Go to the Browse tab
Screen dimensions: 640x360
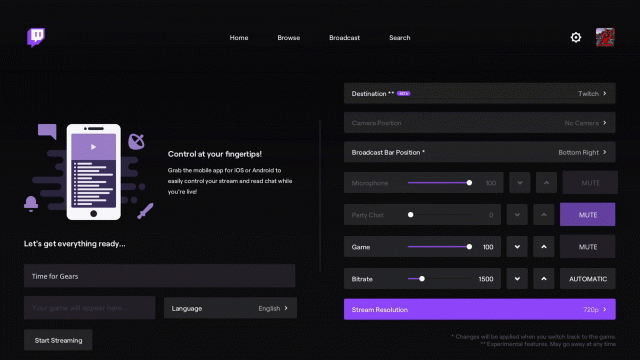click(289, 38)
